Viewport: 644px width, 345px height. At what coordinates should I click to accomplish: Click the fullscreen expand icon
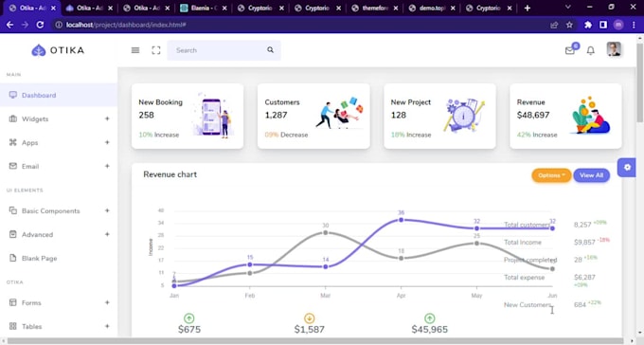pyautogui.click(x=156, y=50)
